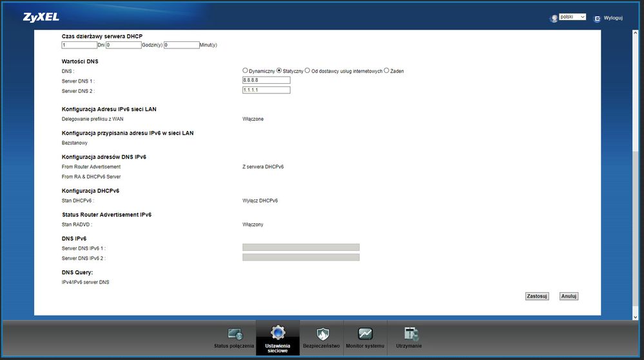Expand the polski language dropdown

coord(572,17)
